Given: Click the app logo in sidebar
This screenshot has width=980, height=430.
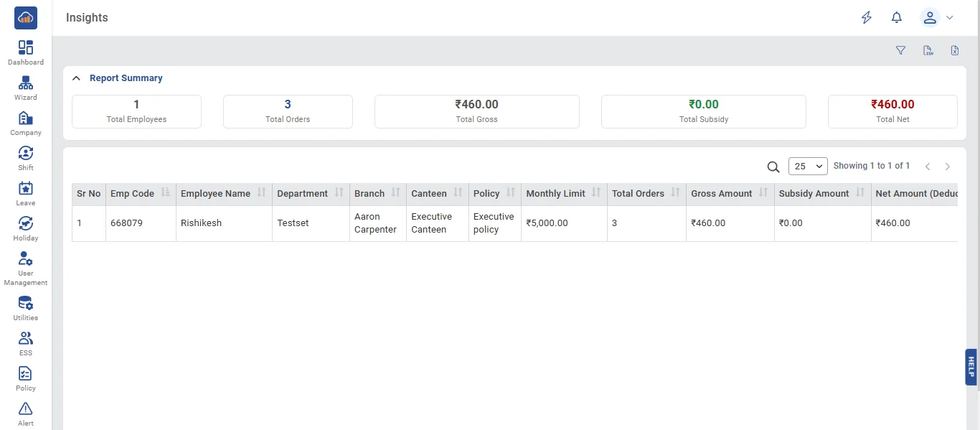Looking at the screenshot, I should click(x=26, y=18).
